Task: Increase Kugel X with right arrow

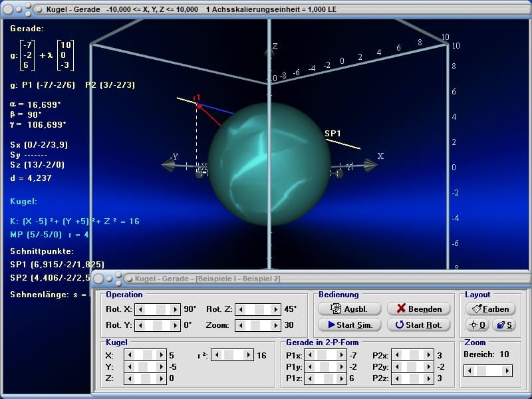Action: coord(161,355)
